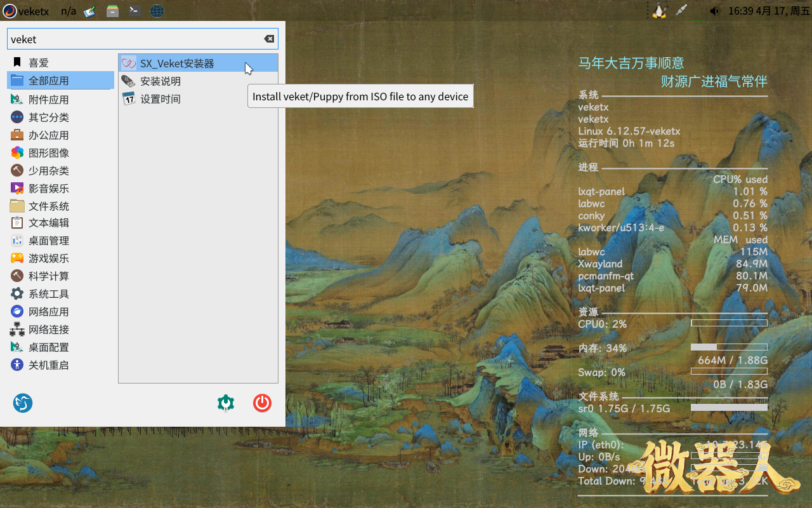Open the globe web browser icon
The height and width of the screenshot is (508, 812).
tap(157, 11)
